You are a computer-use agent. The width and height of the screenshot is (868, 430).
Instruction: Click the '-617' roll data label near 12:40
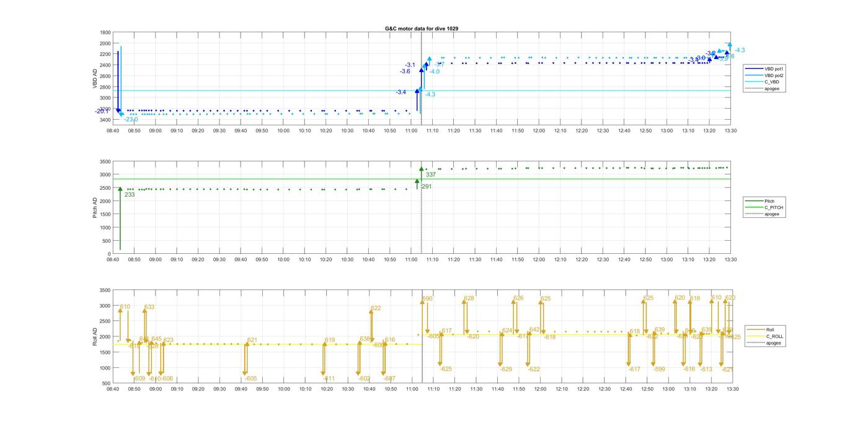634,369
